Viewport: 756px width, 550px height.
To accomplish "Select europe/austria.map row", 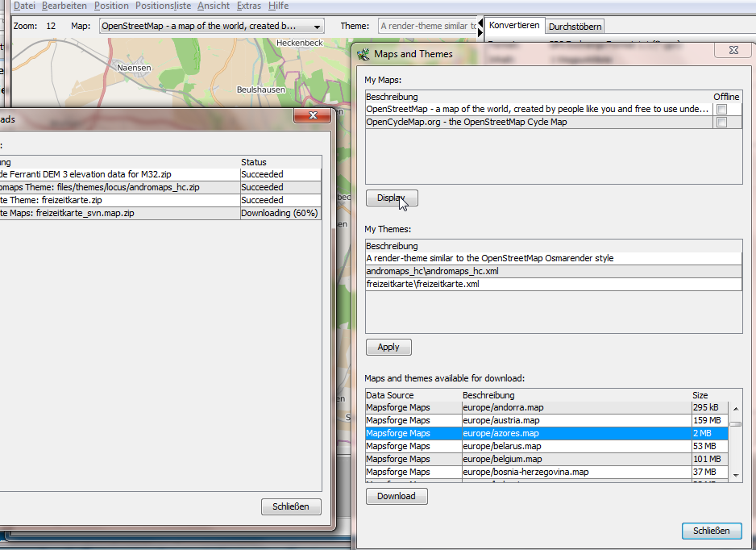I will click(546, 420).
